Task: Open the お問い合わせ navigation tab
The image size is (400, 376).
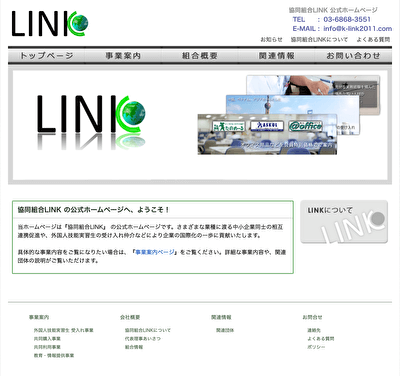Action: pos(353,56)
